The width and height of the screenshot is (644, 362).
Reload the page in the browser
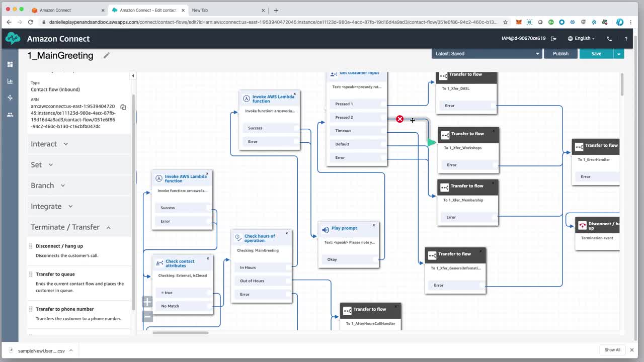click(x=31, y=22)
